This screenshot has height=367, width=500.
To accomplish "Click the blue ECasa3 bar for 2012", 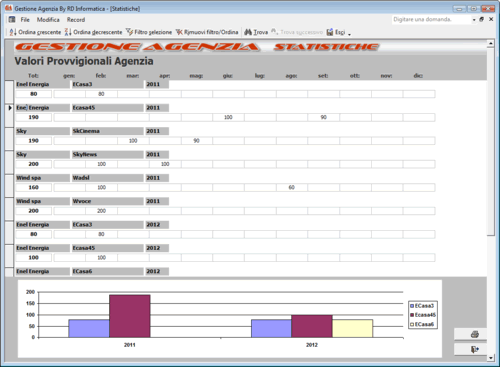I will tap(271, 328).
